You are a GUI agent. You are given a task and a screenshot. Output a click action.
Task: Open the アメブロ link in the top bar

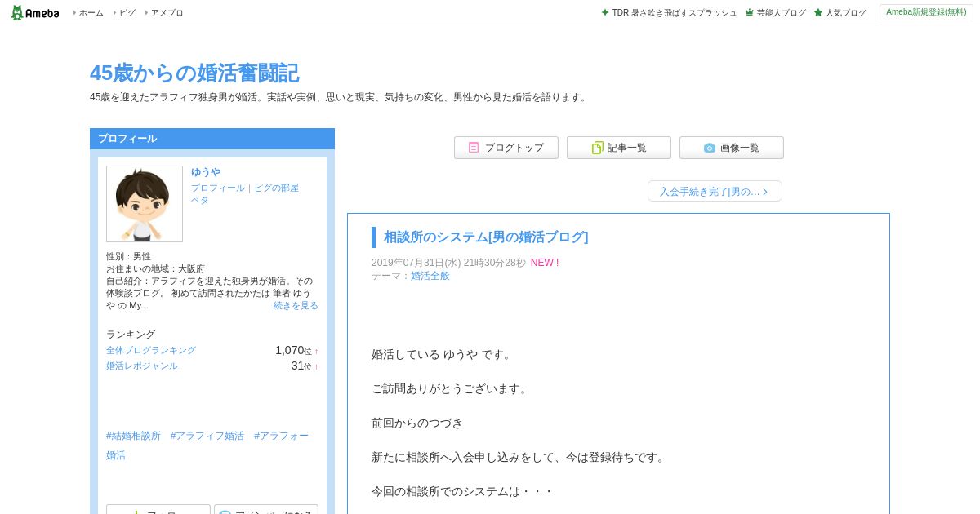pyautogui.click(x=167, y=12)
